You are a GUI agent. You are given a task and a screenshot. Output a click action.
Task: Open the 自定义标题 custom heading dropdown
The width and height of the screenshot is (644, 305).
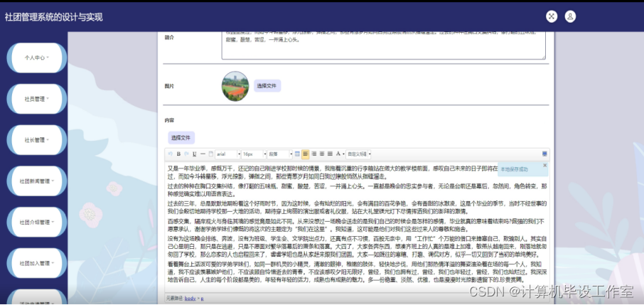[358, 154]
